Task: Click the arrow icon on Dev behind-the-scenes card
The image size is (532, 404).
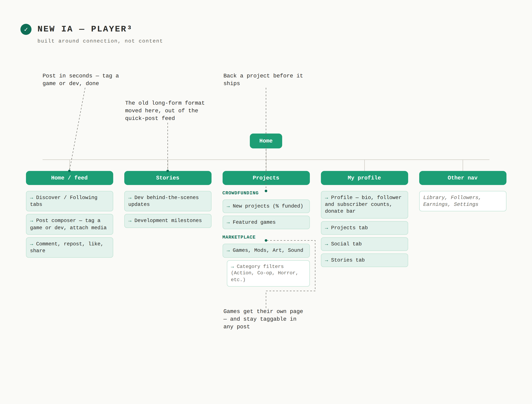Action: coord(130,198)
